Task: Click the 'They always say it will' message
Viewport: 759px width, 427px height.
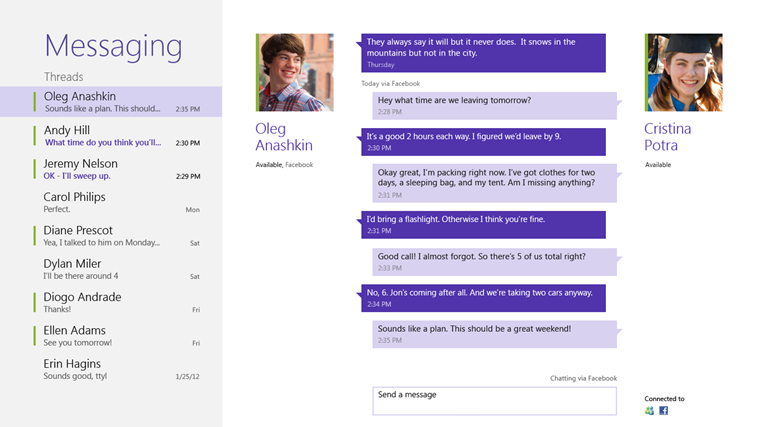Action: (x=483, y=53)
